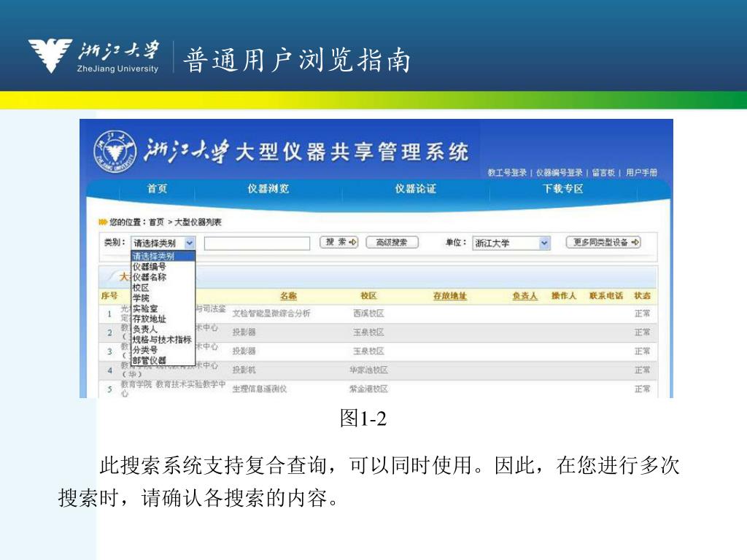Select 负责人 in the dropdown list
This screenshot has height=560, width=747.
tap(163, 329)
